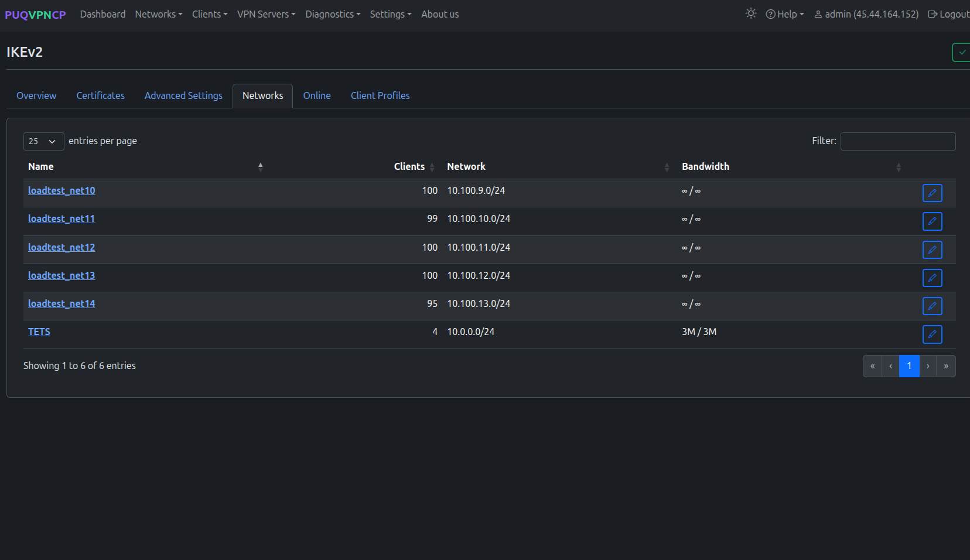This screenshot has height=560, width=970.
Task: Go to last page of results
Action: coord(946,366)
